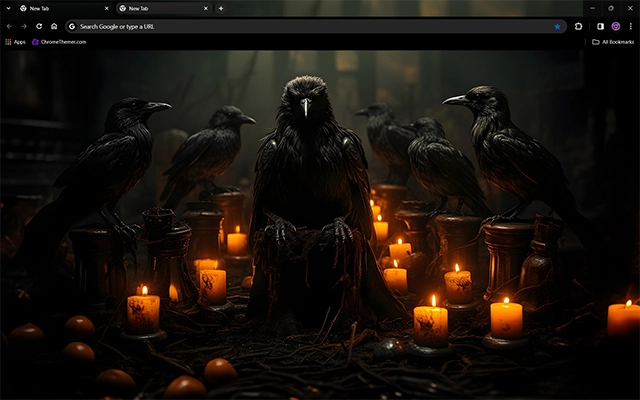Go back to the previous page

[x=9, y=27]
